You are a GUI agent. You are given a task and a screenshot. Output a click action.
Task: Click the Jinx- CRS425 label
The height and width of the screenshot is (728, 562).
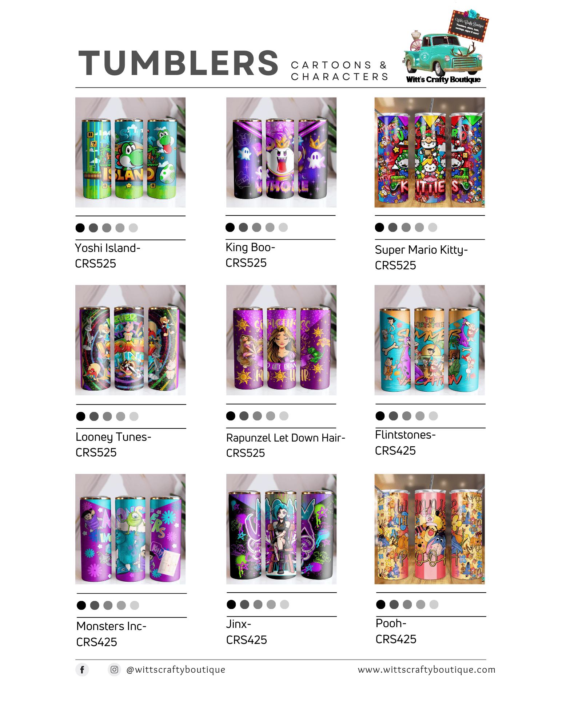pos(246,632)
